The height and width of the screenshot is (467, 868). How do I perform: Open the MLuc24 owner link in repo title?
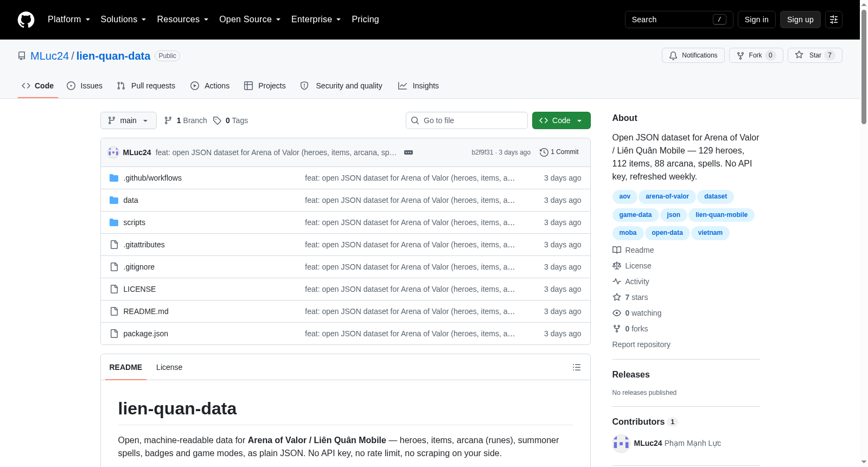click(x=49, y=56)
